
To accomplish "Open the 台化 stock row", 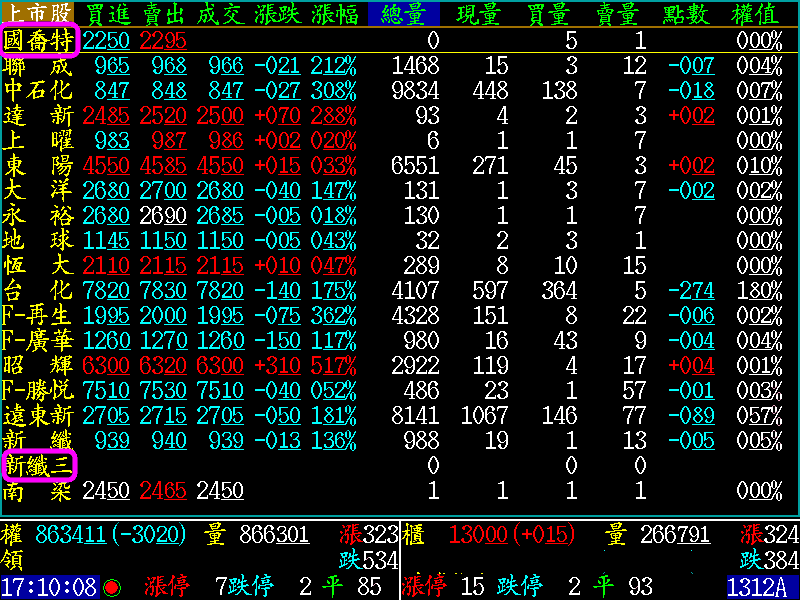I will point(38,290).
